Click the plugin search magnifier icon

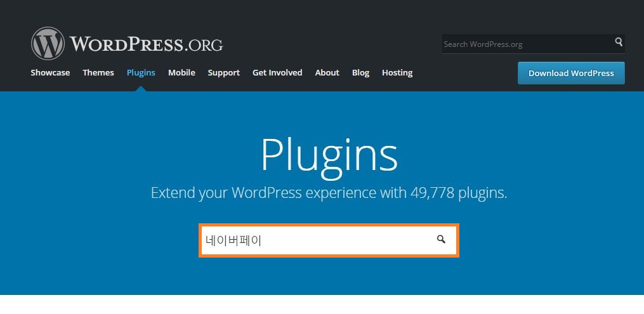(441, 239)
